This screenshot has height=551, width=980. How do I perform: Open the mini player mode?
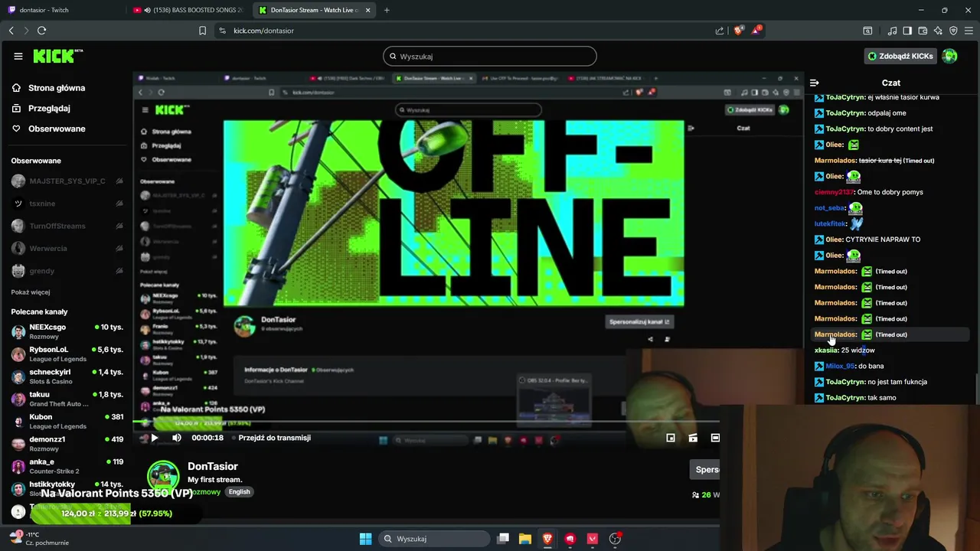671,438
